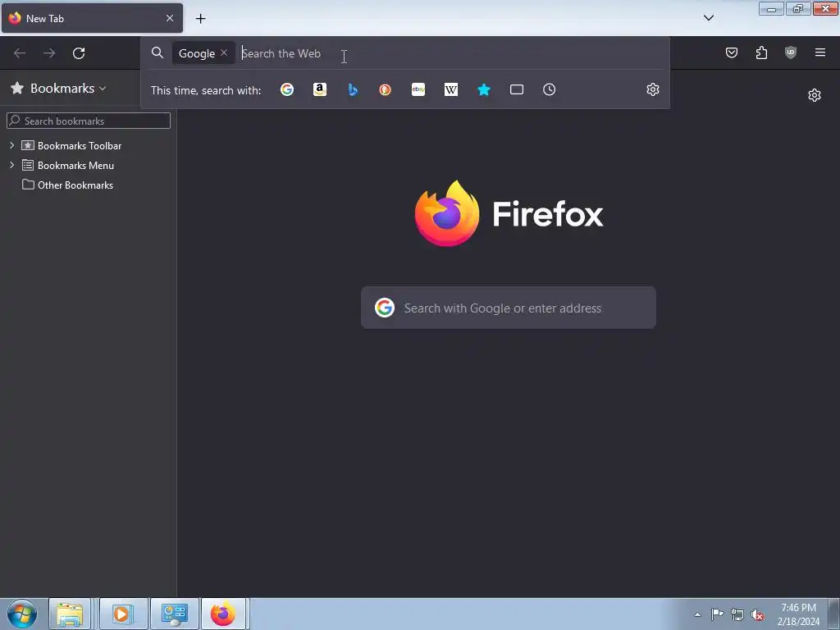
Task: Open a new tab with plus button
Action: pyautogui.click(x=200, y=19)
